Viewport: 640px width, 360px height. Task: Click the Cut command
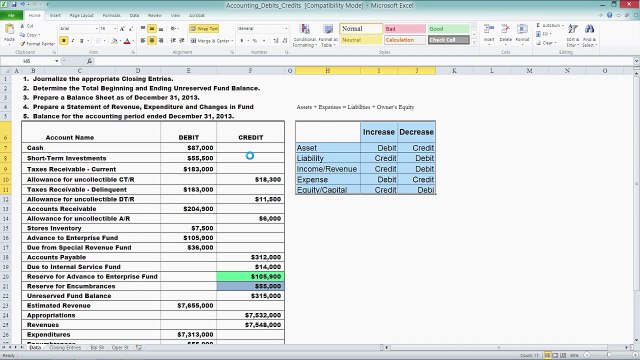click(x=27, y=26)
